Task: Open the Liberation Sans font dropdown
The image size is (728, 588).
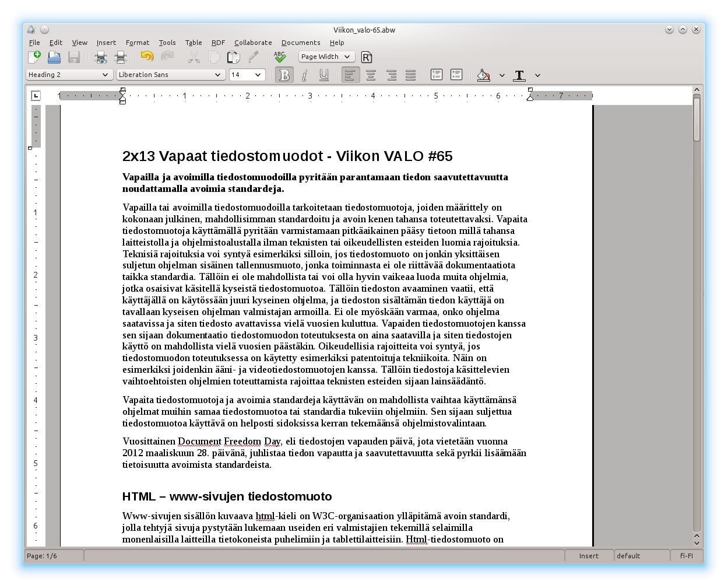Action: 170,75
